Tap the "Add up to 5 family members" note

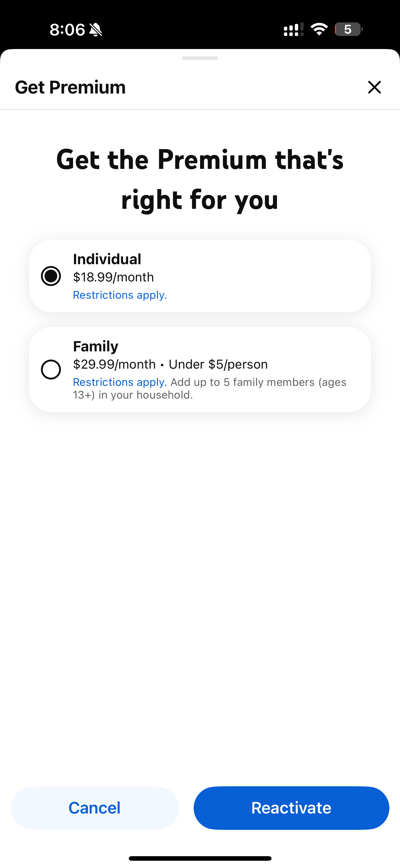[258, 383]
